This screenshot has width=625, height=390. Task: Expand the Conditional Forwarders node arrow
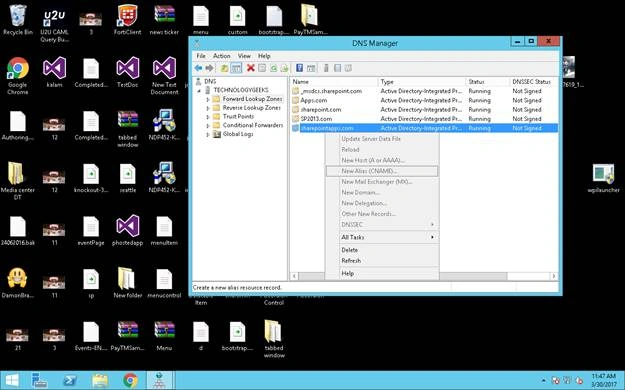pyautogui.click(x=208, y=126)
